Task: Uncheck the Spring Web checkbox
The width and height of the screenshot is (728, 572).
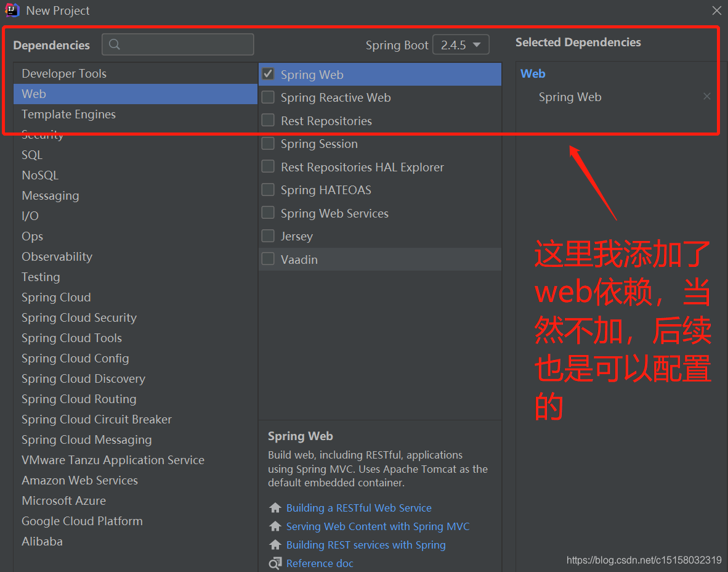Action: tap(268, 74)
